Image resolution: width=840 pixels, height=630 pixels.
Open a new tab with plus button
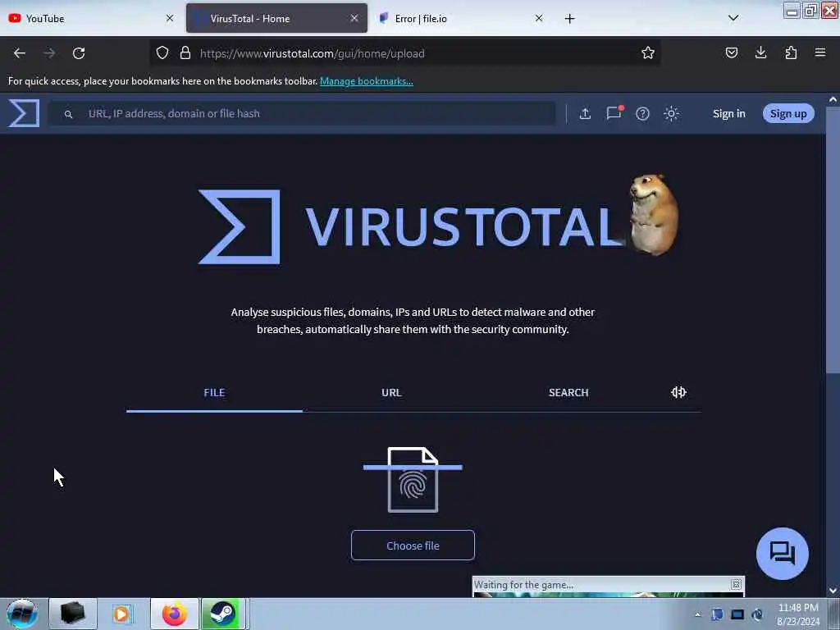(x=569, y=19)
